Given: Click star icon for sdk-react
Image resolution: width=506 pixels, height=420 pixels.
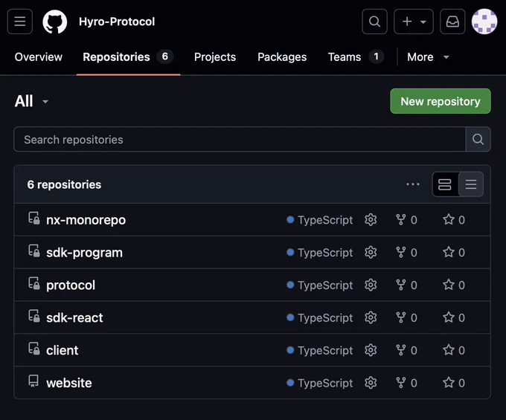Looking at the screenshot, I should click(449, 317).
